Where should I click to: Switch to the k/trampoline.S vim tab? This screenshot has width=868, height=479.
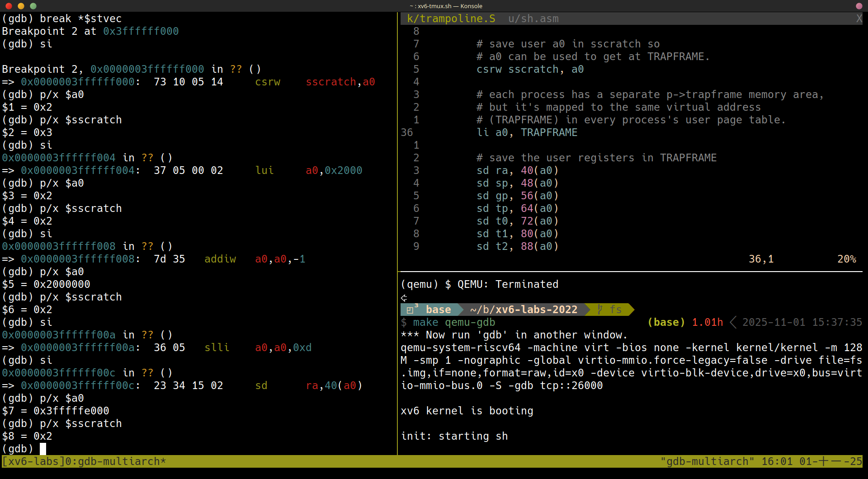pyautogui.click(x=451, y=19)
